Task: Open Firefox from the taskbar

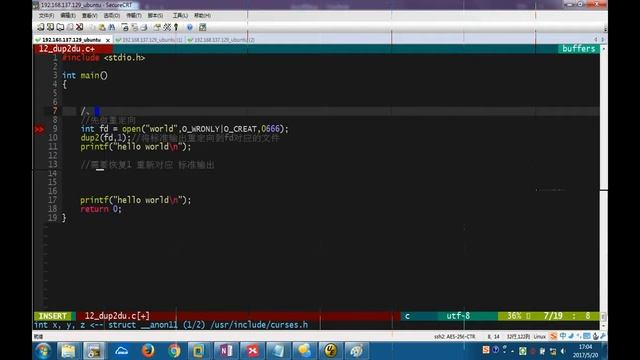Action: [148, 351]
